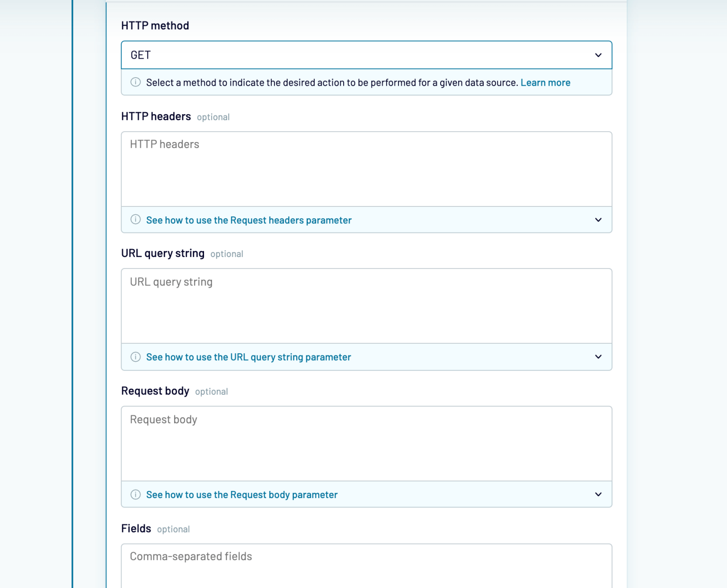The height and width of the screenshot is (588, 727).
Task: Click the info icon beside the HTTP method hint
Action: 136,82
